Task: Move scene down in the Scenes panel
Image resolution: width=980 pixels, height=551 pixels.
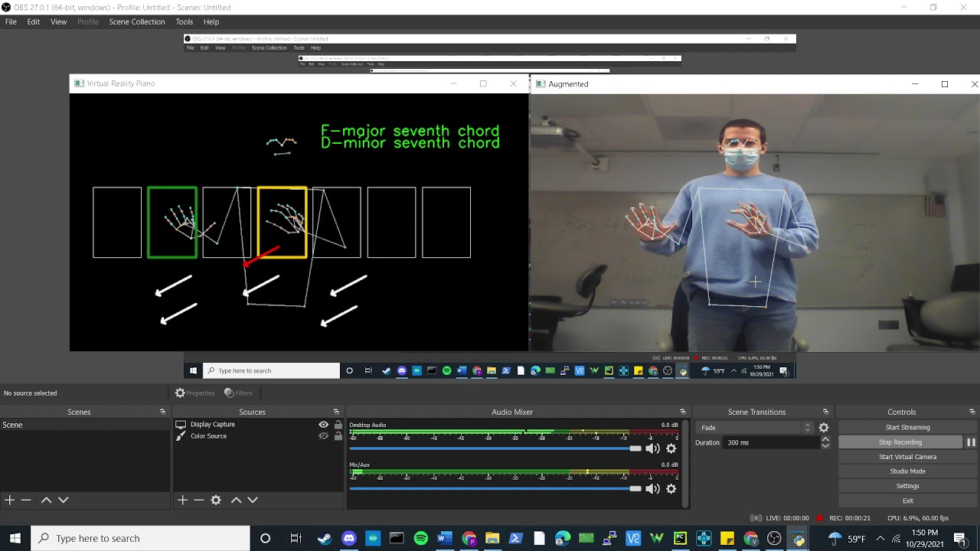Action: (x=64, y=500)
